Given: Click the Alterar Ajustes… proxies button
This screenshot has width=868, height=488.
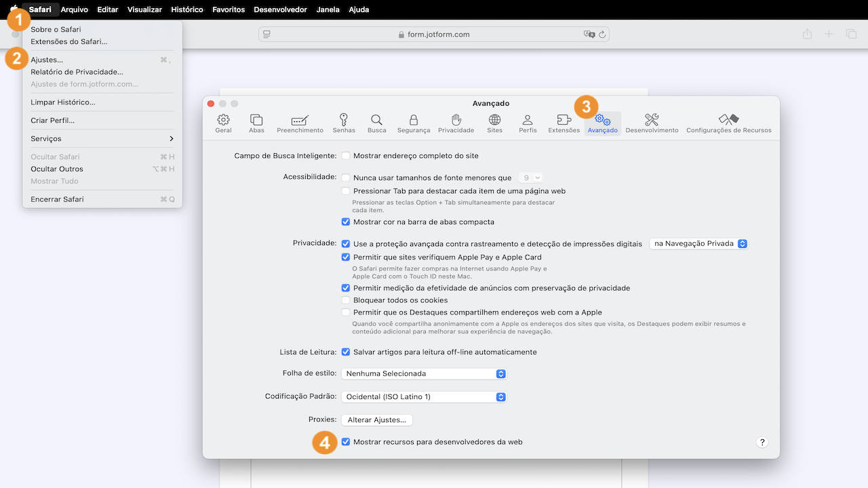Looking at the screenshot, I should point(376,420).
